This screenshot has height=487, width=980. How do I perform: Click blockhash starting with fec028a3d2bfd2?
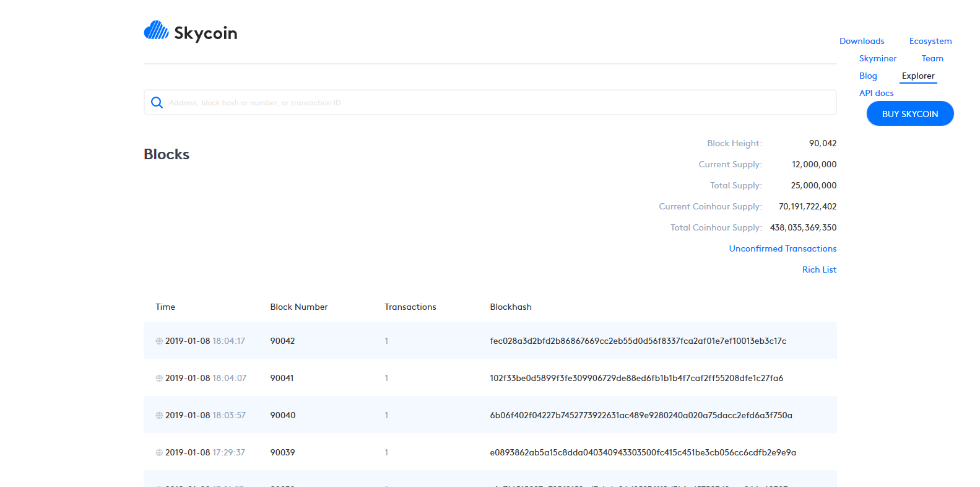coord(638,341)
